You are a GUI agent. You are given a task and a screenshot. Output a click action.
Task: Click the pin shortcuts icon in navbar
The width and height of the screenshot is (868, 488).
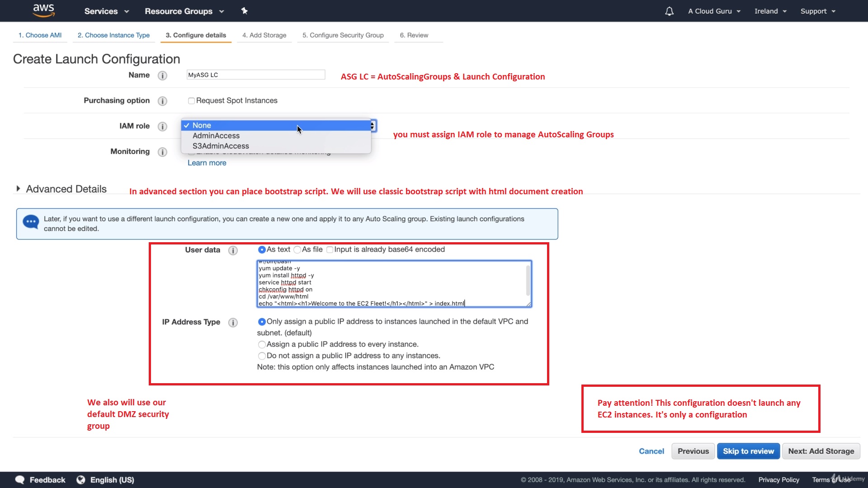click(x=244, y=11)
